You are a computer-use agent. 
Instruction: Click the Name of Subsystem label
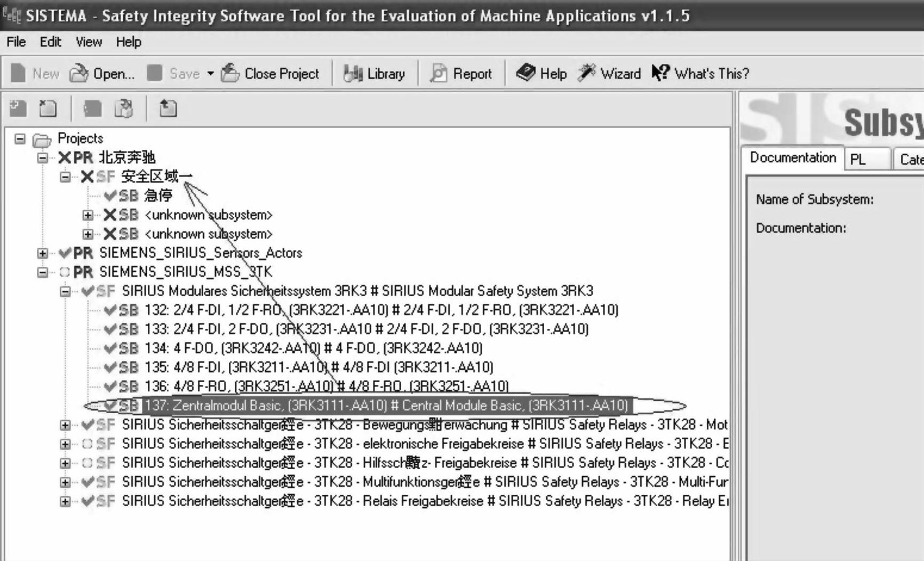tap(815, 200)
